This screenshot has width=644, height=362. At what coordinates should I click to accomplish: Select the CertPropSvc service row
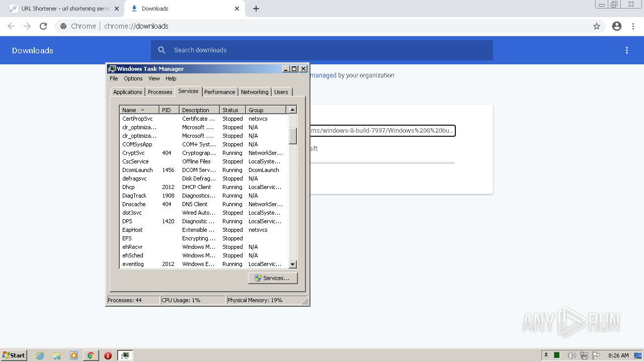pos(204,119)
